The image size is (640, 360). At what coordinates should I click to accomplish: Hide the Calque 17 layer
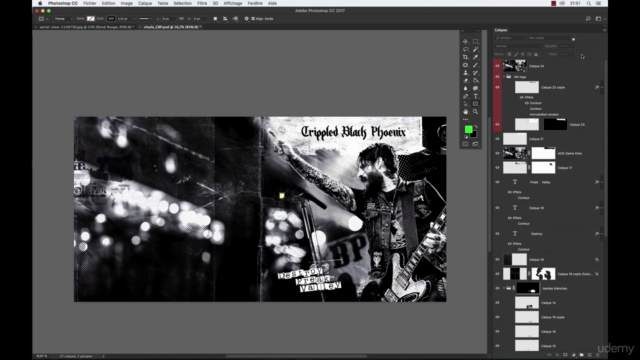(x=497, y=168)
